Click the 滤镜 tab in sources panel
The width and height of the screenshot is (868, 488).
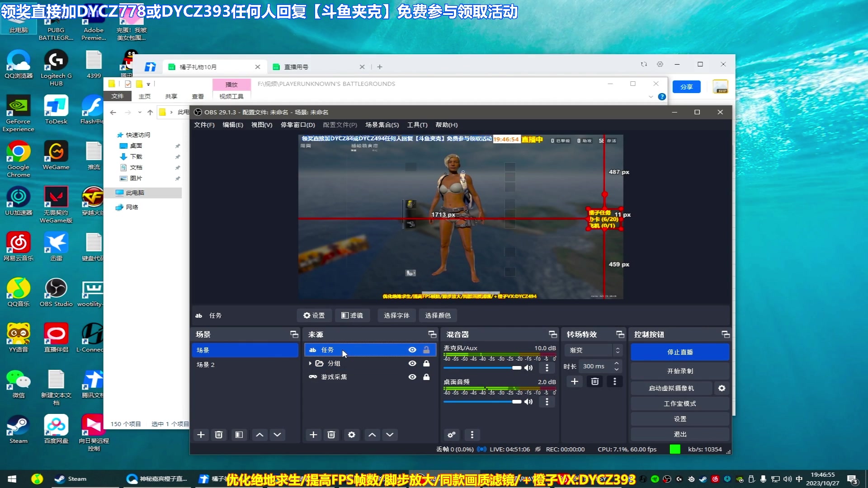click(x=352, y=315)
